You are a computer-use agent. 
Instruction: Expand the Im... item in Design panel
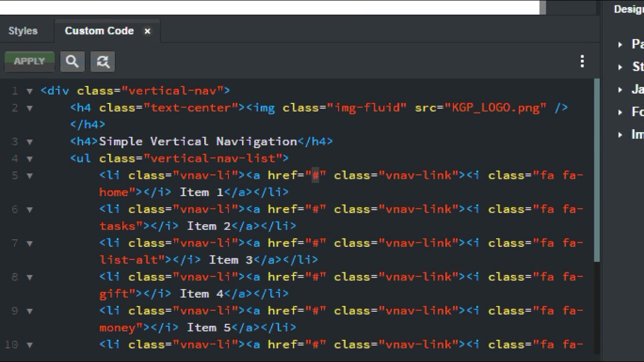click(x=620, y=134)
